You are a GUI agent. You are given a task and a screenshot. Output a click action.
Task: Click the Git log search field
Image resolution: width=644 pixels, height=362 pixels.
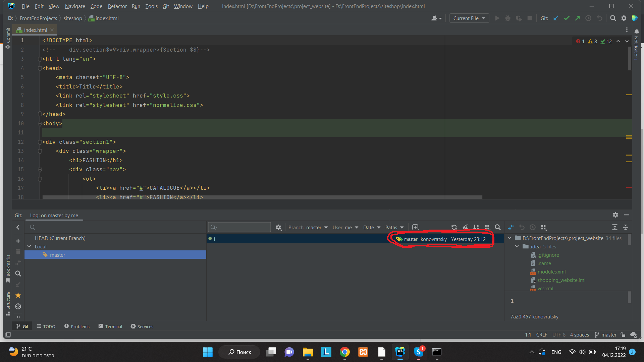(239, 228)
